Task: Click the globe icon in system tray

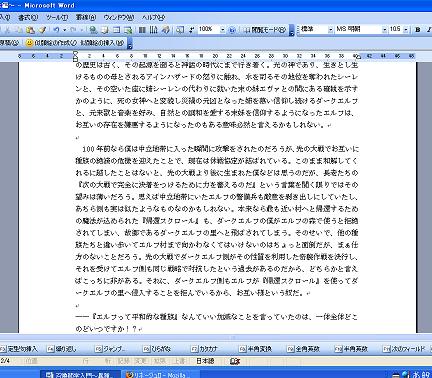Action: [x=405, y=374]
